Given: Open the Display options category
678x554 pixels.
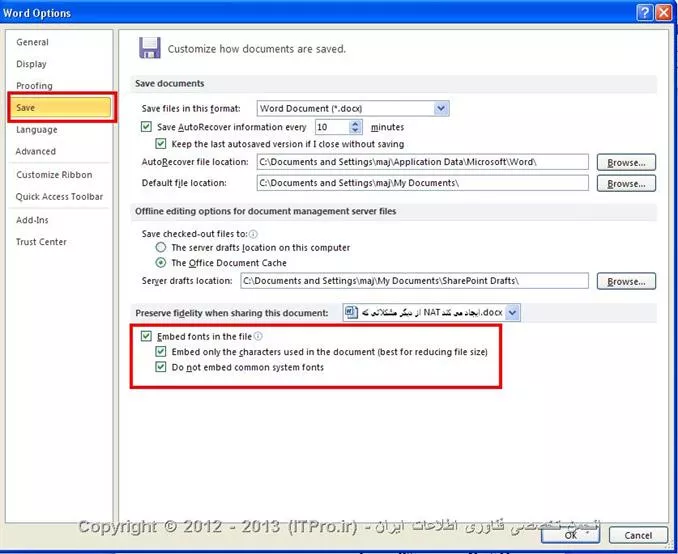Looking at the screenshot, I should pos(31,64).
